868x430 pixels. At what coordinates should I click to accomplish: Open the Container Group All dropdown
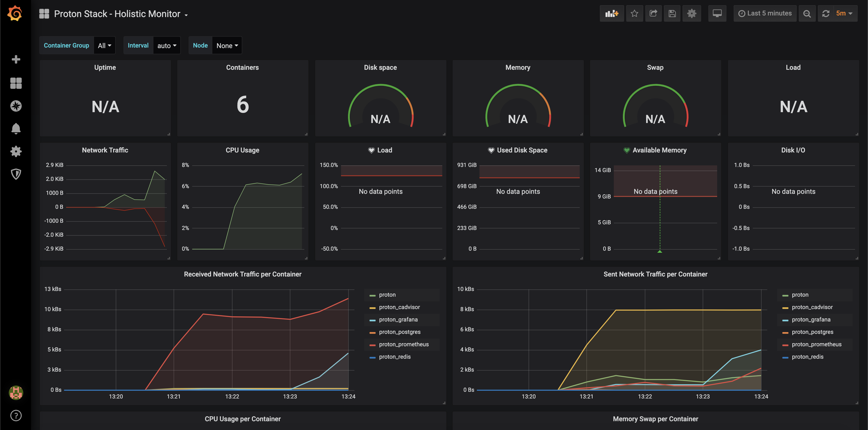104,45
